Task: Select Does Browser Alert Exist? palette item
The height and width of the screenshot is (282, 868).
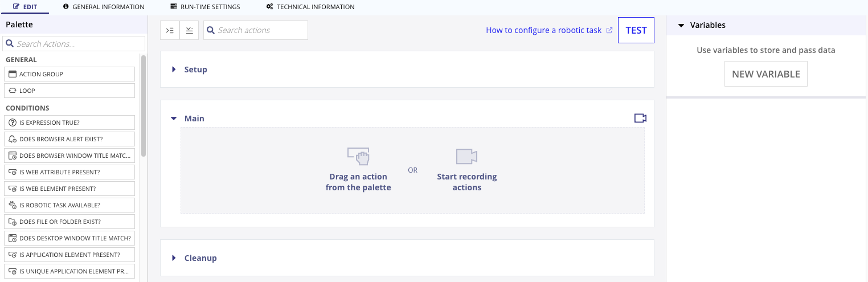Action: (x=69, y=139)
